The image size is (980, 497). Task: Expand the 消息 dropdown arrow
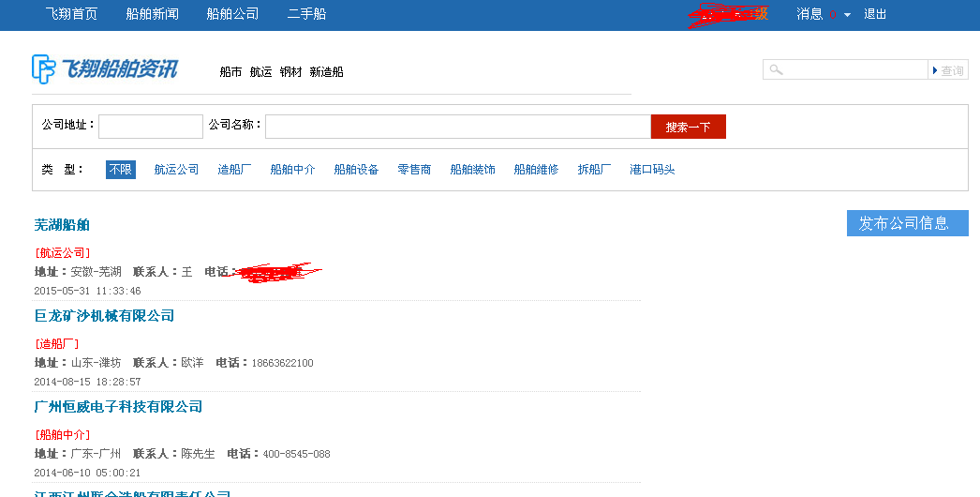coord(847,15)
